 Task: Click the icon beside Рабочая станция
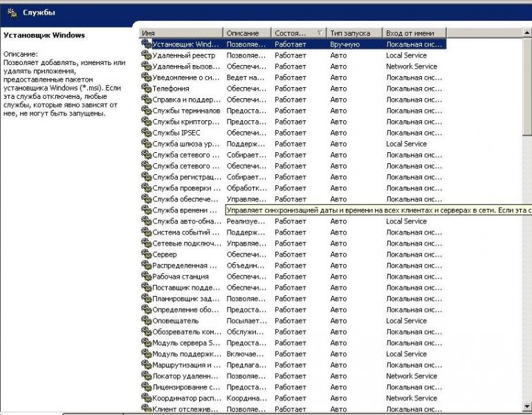pos(146,277)
